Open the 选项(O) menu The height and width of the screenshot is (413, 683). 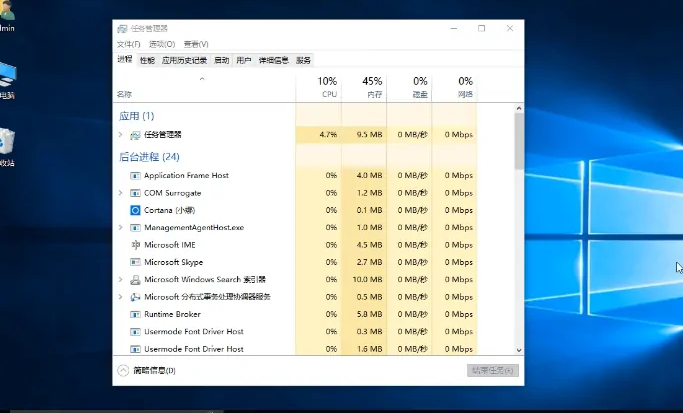(x=161, y=44)
